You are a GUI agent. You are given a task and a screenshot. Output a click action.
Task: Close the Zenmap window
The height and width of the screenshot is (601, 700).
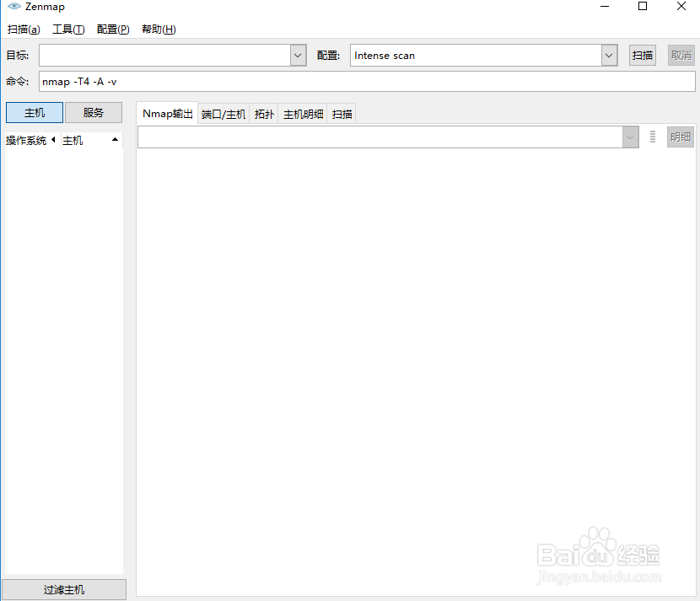coord(681,6)
